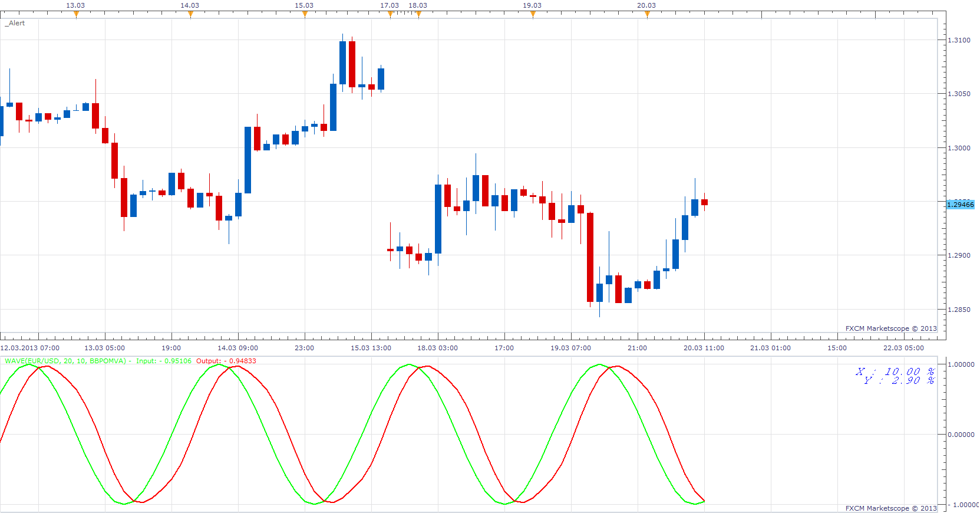Screen dimensions: 980x513
Task: Click the orange day marker under 20.03
Action: [647, 15]
